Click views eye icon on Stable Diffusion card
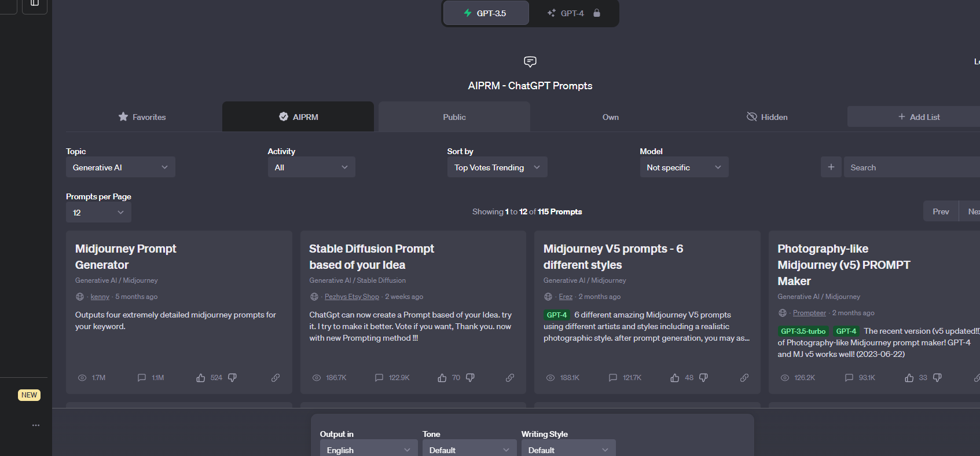The image size is (980, 456). click(x=317, y=378)
